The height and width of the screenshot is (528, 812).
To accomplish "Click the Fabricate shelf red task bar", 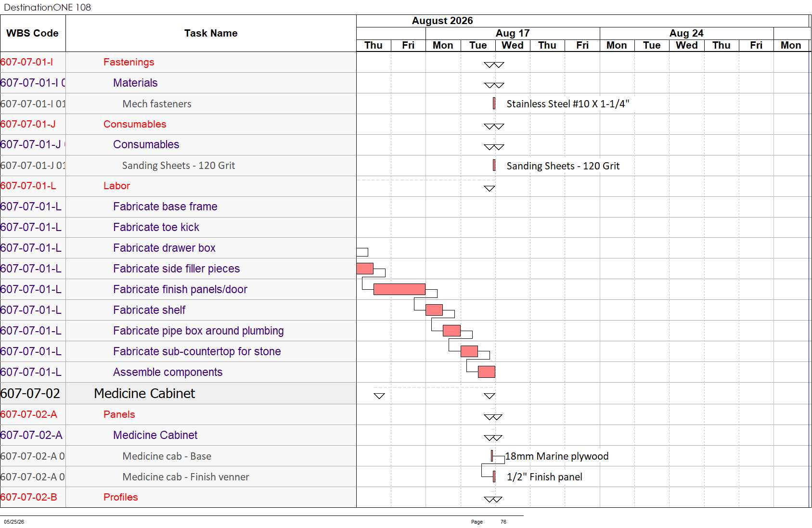I will (x=434, y=309).
